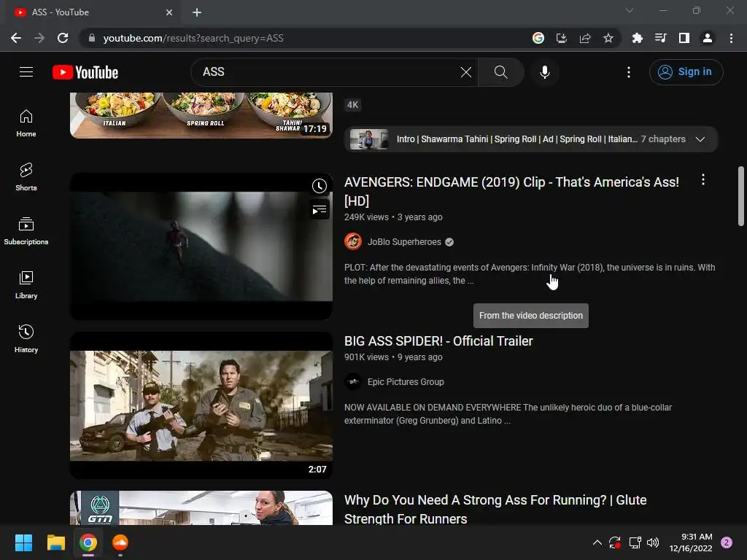Image resolution: width=747 pixels, height=560 pixels.
Task: Open the taskbar clock showing 9:31 AM
Action: (x=691, y=542)
